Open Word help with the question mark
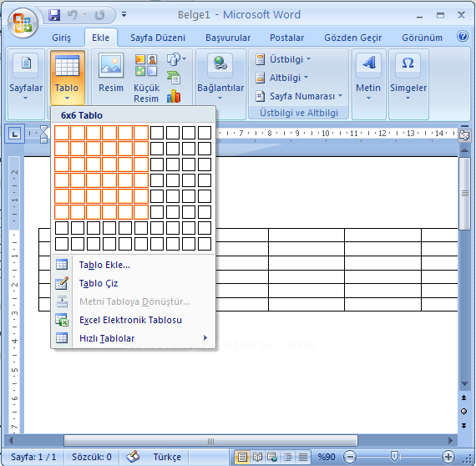Viewport: 476px width, 466px height. [x=463, y=37]
